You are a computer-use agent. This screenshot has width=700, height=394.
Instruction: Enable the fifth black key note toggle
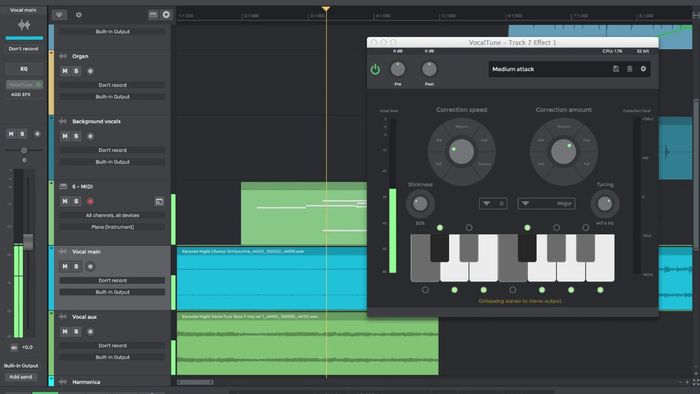coord(585,228)
